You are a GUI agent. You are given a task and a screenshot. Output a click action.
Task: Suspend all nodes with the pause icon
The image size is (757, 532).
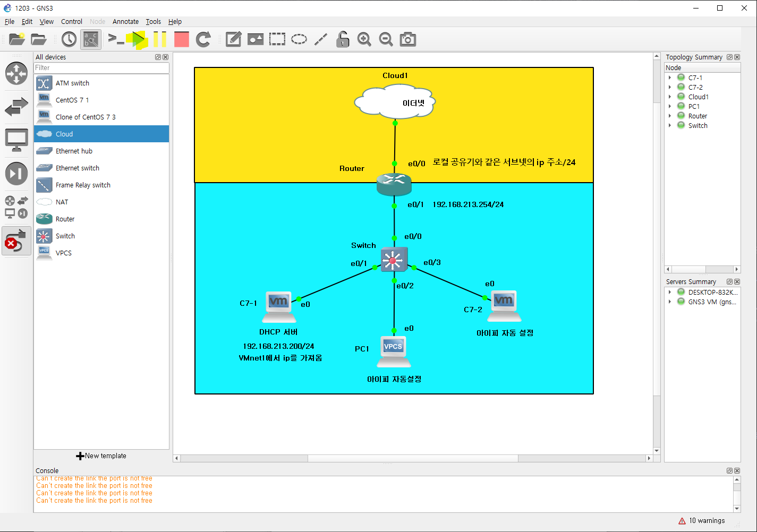coord(160,39)
